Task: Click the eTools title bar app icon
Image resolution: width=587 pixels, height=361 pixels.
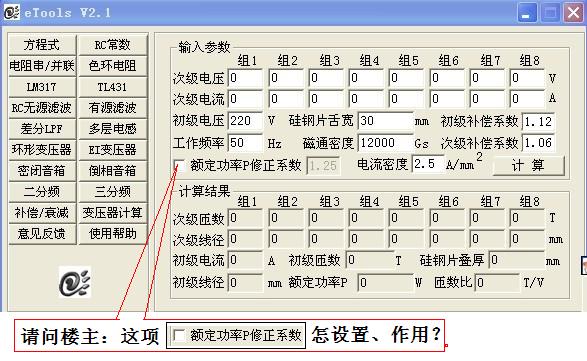Action: coord(12,12)
